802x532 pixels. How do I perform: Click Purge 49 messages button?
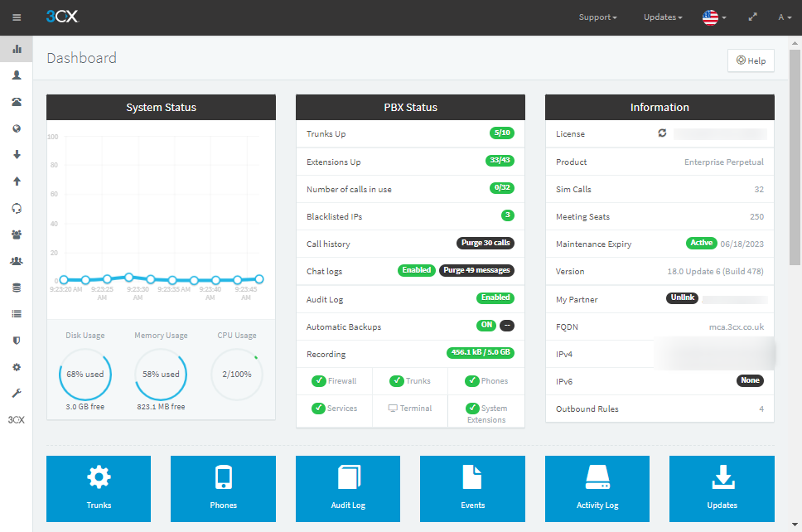(476, 270)
